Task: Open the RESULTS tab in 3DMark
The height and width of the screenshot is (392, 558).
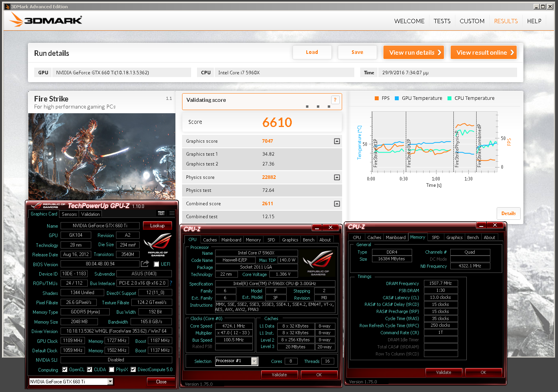Action: point(506,21)
